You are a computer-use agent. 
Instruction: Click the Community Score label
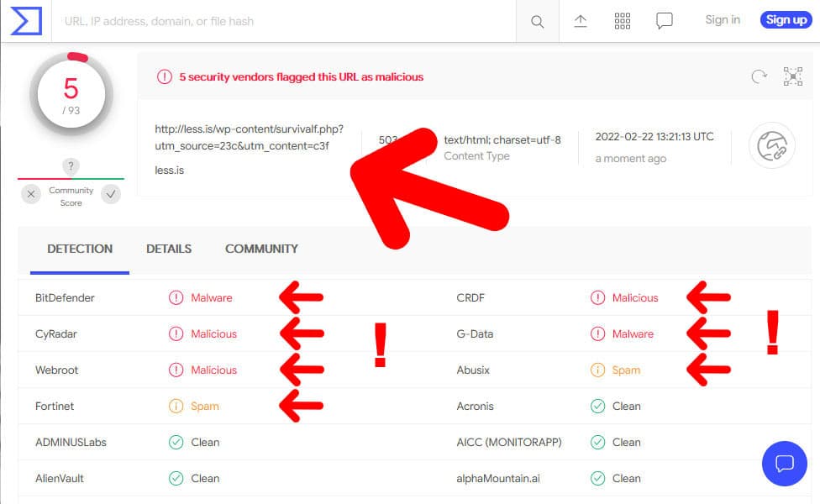pos(71,197)
